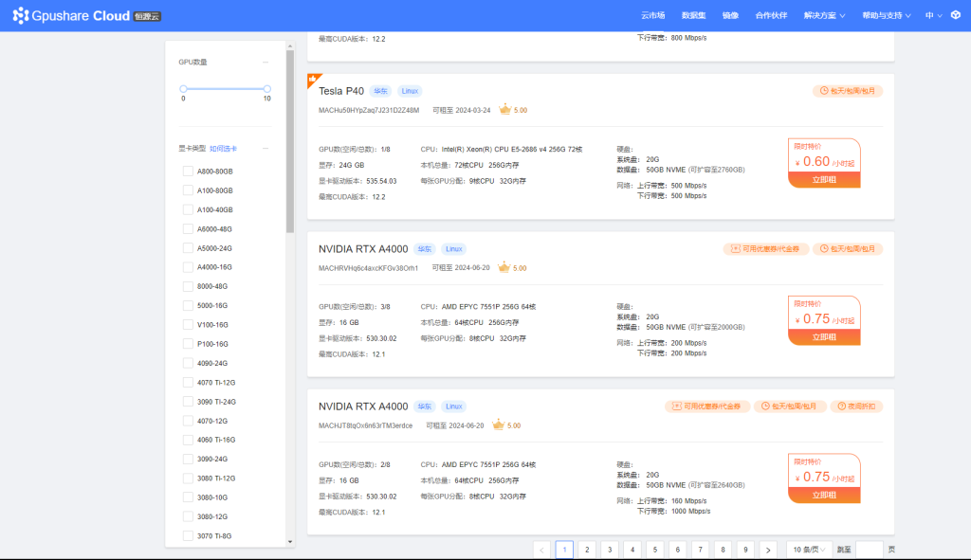
Task: Click 立即租 on the Tesla P40 card
Action: pos(824,179)
